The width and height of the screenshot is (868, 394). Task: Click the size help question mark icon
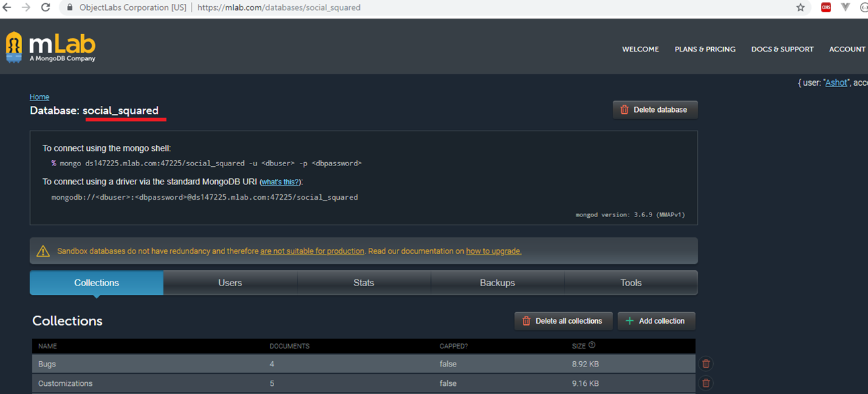(x=592, y=346)
